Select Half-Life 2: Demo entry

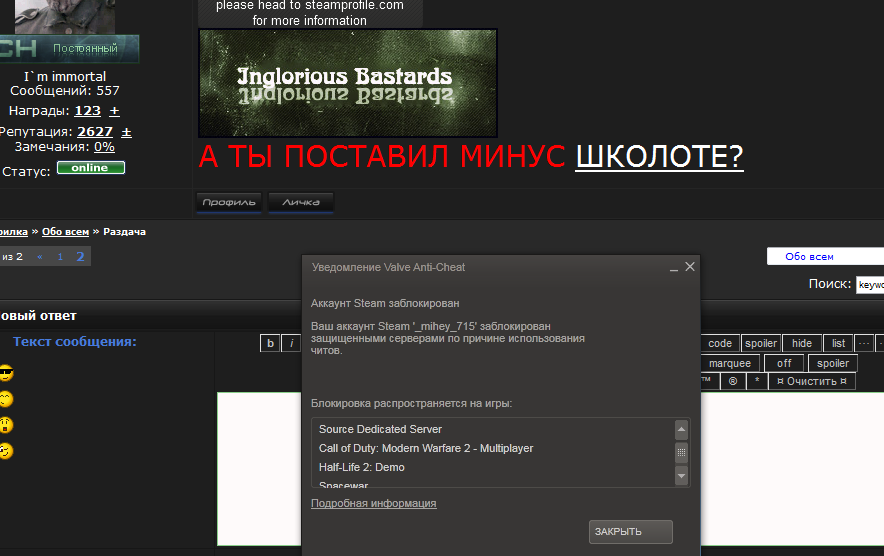[361, 467]
